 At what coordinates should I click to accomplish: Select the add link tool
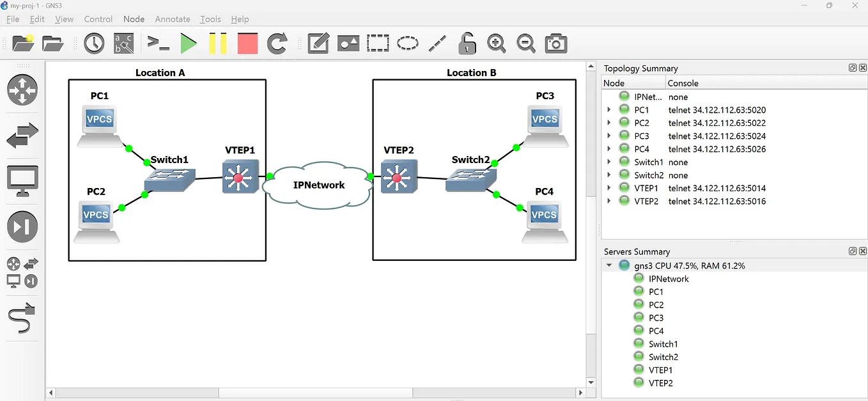pyautogui.click(x=22, y=318)
